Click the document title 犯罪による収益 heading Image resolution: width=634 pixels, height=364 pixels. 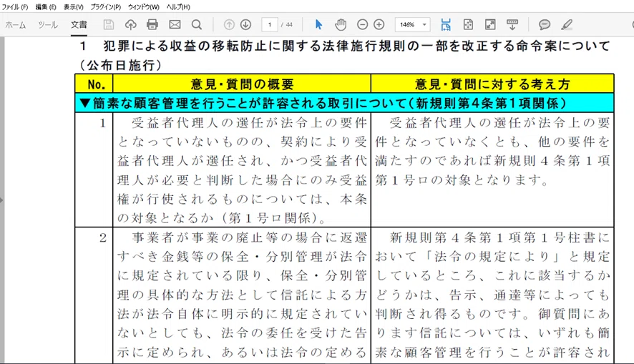tap(345, 46)
